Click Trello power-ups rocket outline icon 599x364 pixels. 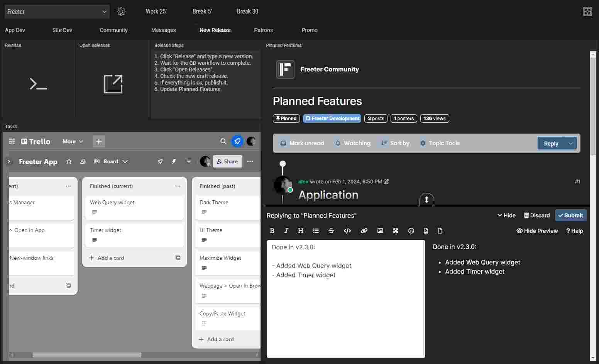[160, 161]
